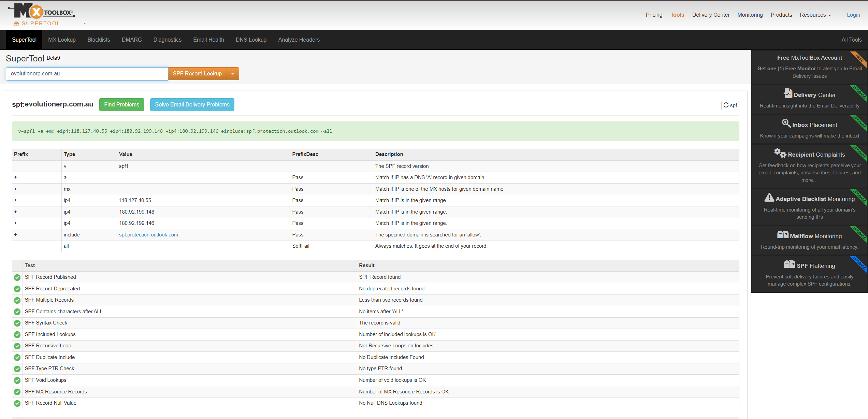
Task: Switch to MX Lookup tab
Action: click(62, 40)
